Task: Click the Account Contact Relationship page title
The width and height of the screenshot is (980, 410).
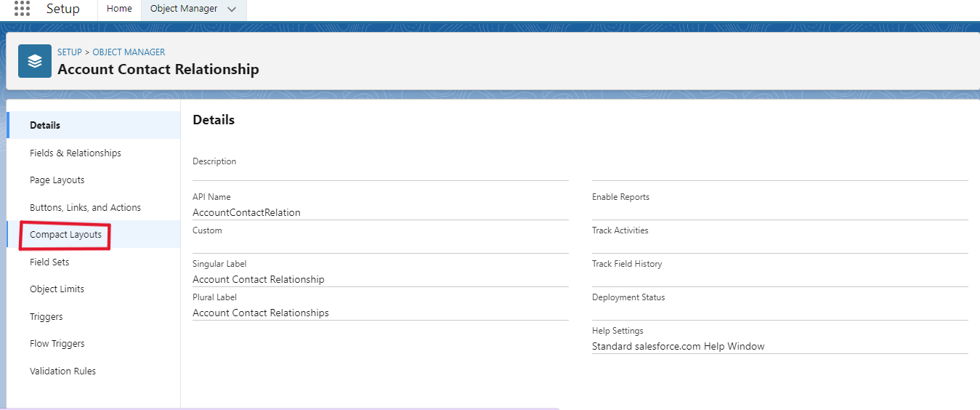Action: [158, 69]
